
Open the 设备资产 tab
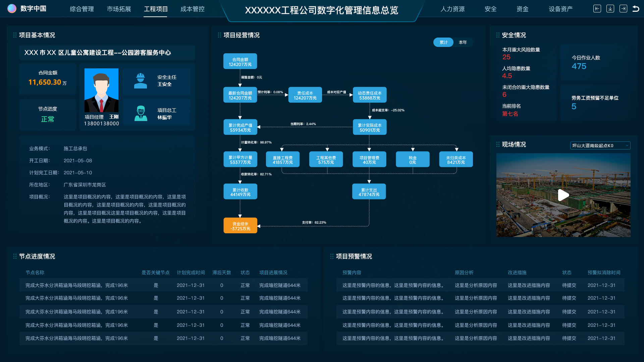pyautogui.click(x=560, y=9)
